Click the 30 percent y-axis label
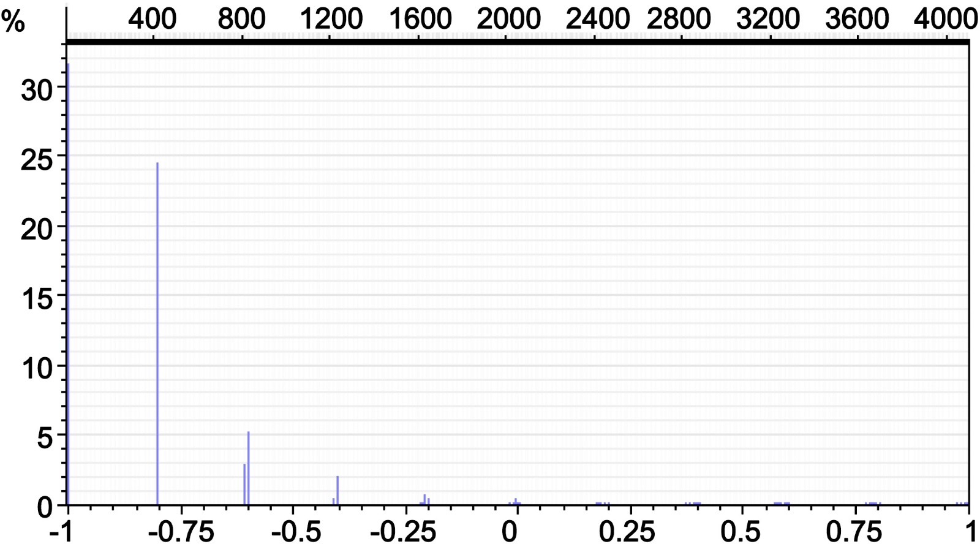Image resolution: width=980 pixels, height=544 pixels. [x=37, y=90]
